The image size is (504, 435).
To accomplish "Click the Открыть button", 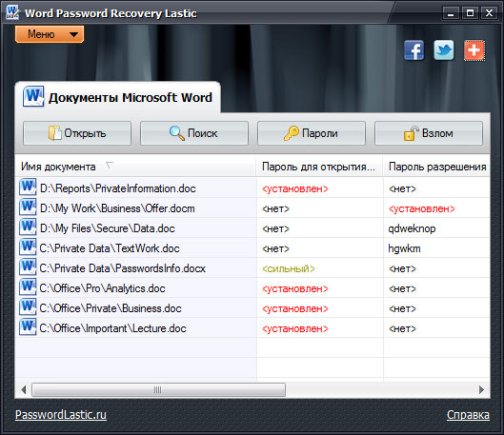I will pyautogui.click(x=77, y=133).
